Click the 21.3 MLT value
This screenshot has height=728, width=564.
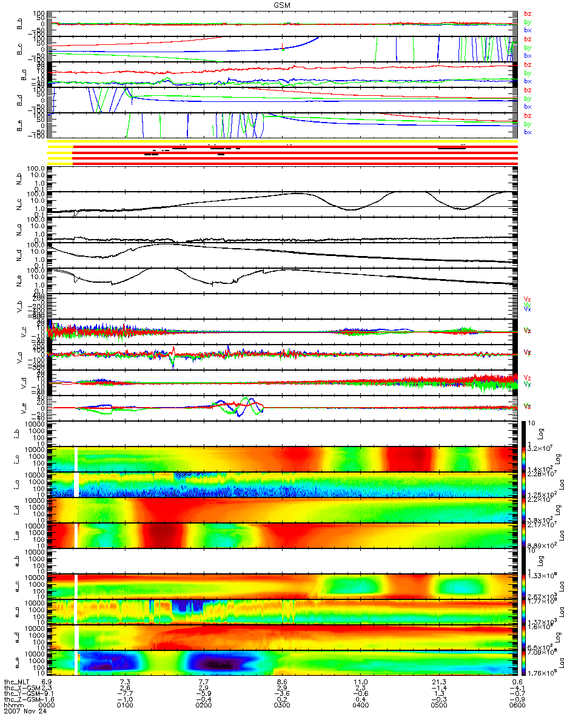pyautogui.click(x=440, y=682)
